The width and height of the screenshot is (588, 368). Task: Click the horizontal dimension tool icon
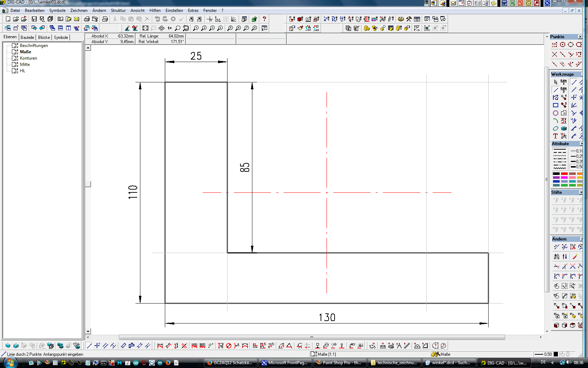coord(160,346)
